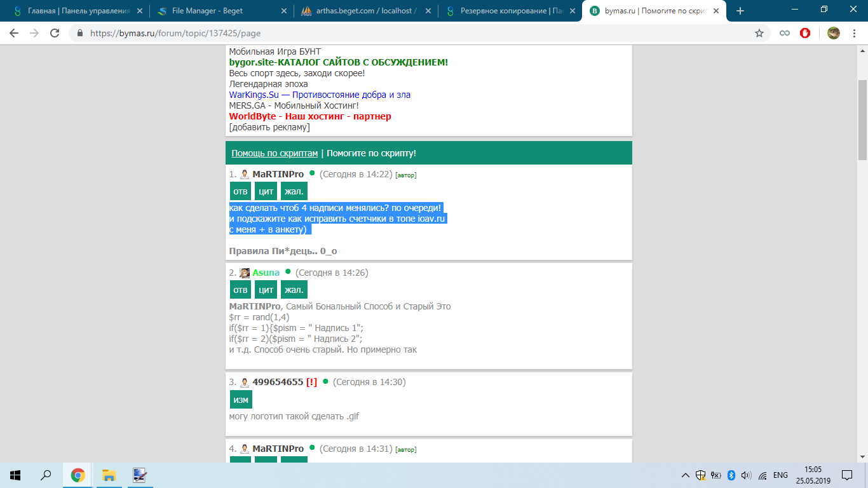Open taskbar search magnifier
The image size is (868, 488).
46,475
